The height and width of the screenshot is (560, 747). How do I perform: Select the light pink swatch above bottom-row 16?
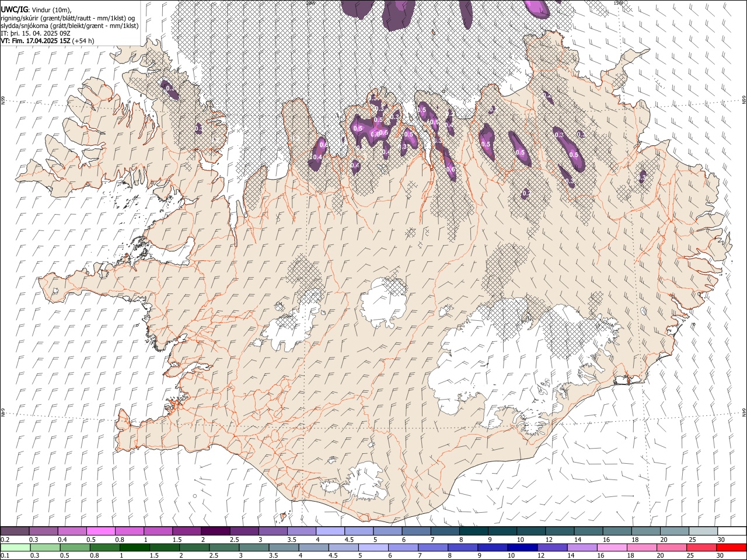pos(611,548)
